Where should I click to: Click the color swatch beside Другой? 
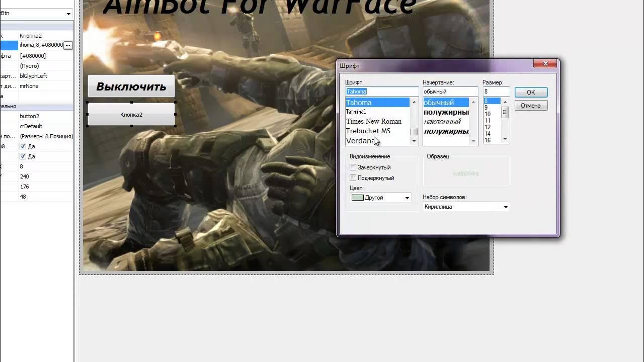point(357,198)
